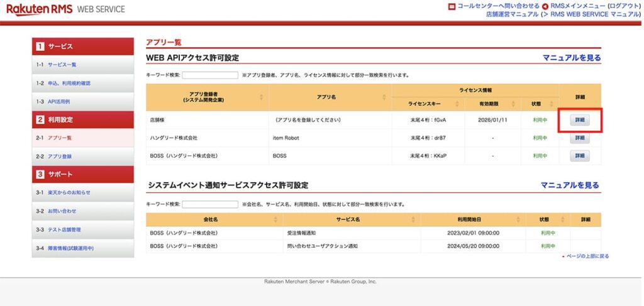This screenshot has height=306, width=644.
Task: Focus WEB API keyword search field
Action: [x=210, y=75]
